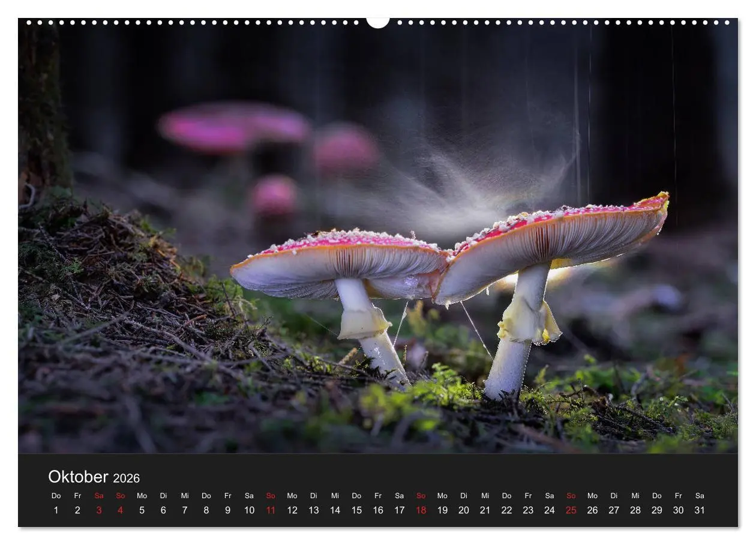Screen dimensions: 756x545
Task: Click date 24 in the calendar
Action: 550,510
